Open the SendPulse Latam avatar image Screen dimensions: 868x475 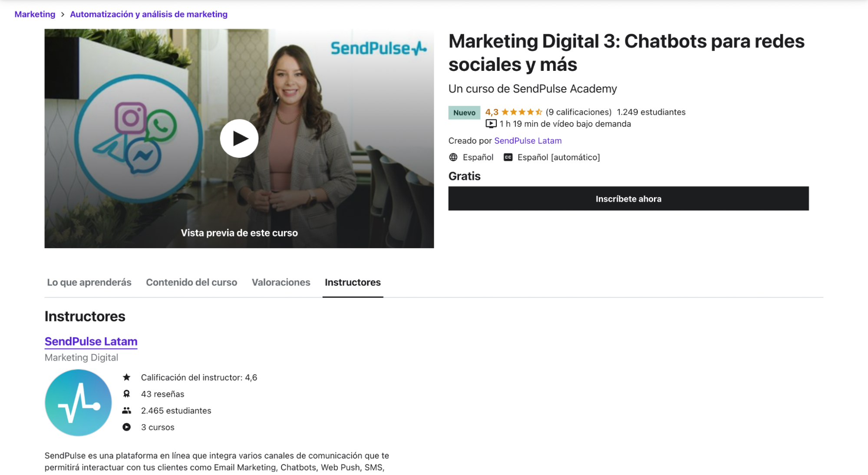point(78,402)
